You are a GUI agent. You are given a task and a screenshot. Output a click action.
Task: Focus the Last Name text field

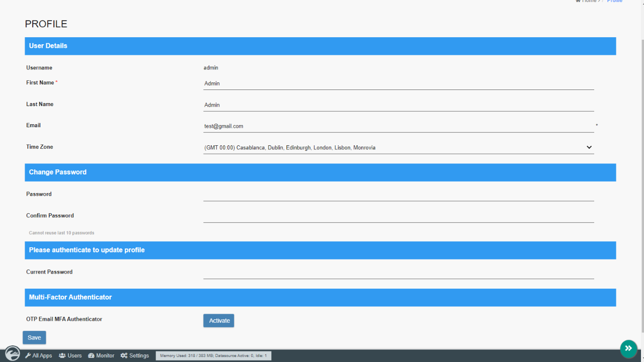(398, 105)
